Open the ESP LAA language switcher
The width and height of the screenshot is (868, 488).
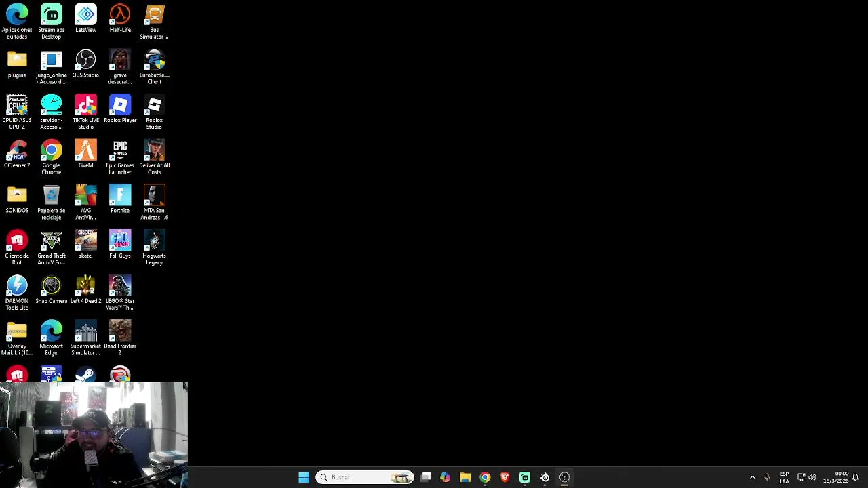[x=784, y=477]
